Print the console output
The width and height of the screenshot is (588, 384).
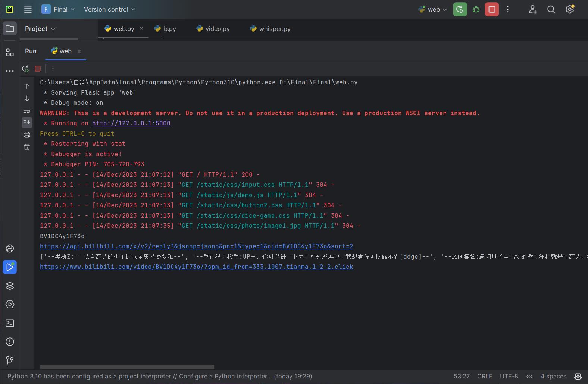point(27,135)
